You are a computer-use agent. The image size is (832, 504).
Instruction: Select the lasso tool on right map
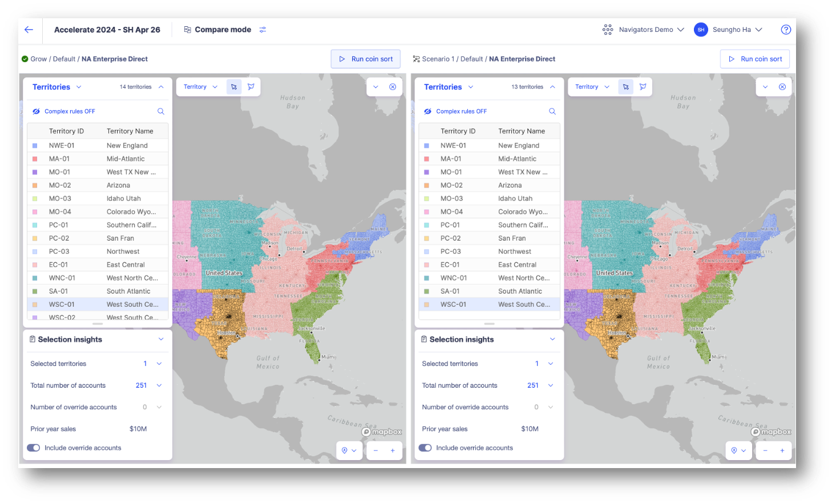[x=643, y=87]
